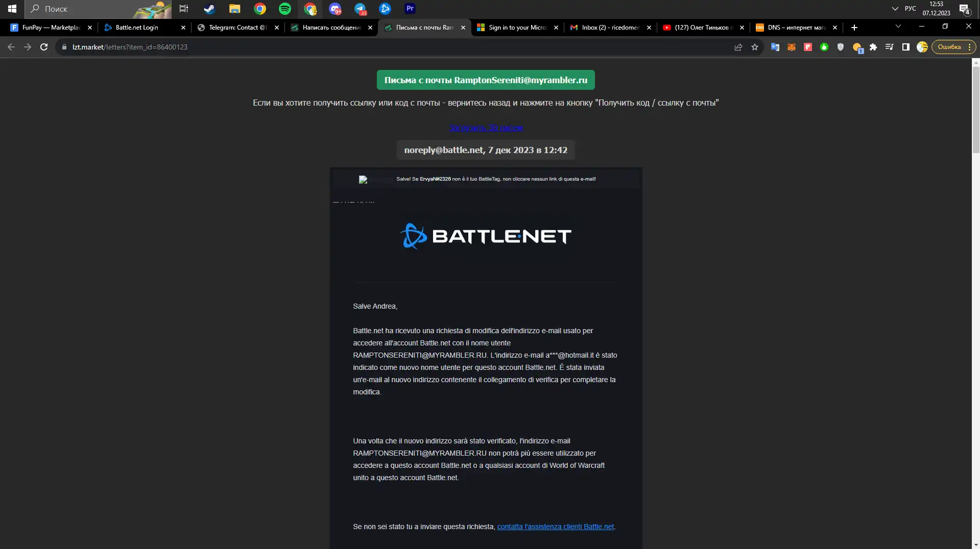Open Discord from the taskbar

click(335, 9)
